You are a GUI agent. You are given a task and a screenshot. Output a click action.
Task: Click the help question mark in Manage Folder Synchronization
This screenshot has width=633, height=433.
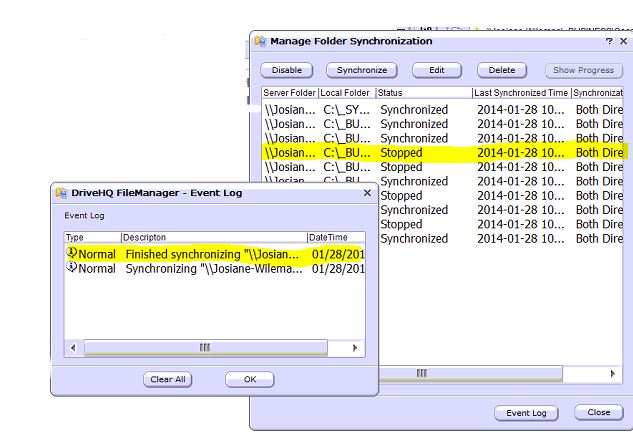(x=609, y=42)
